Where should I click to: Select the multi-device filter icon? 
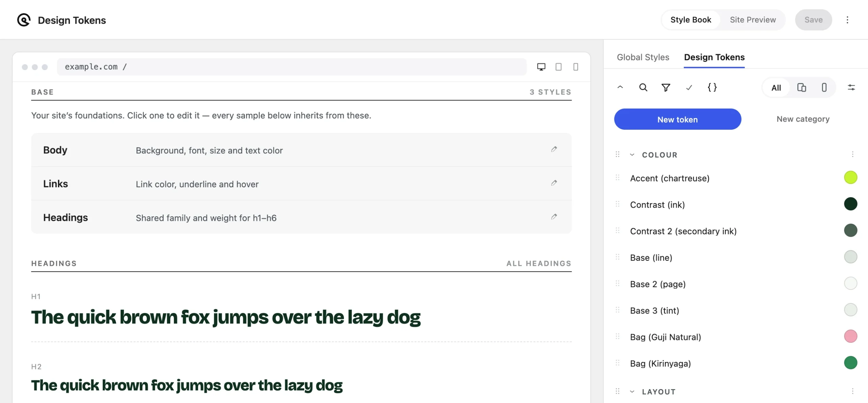pyautogui.click(x=802, y=87)
